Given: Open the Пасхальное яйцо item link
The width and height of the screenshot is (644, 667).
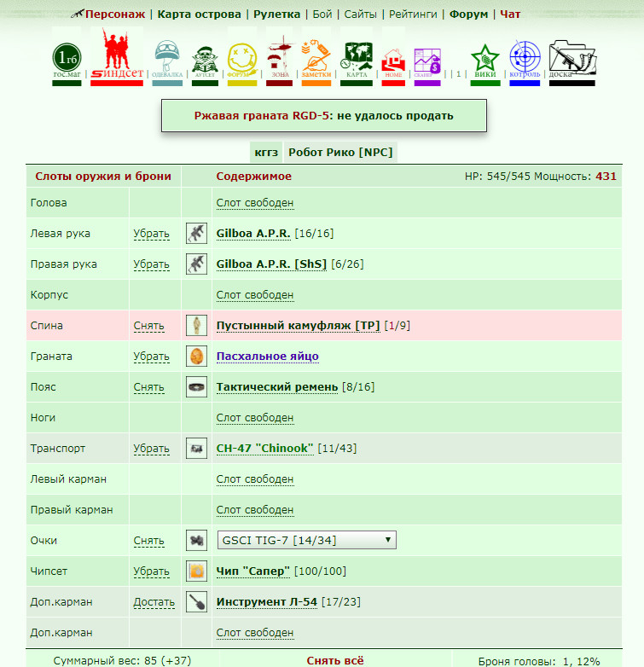Looking at the screenshot, I should coord(268,356).
